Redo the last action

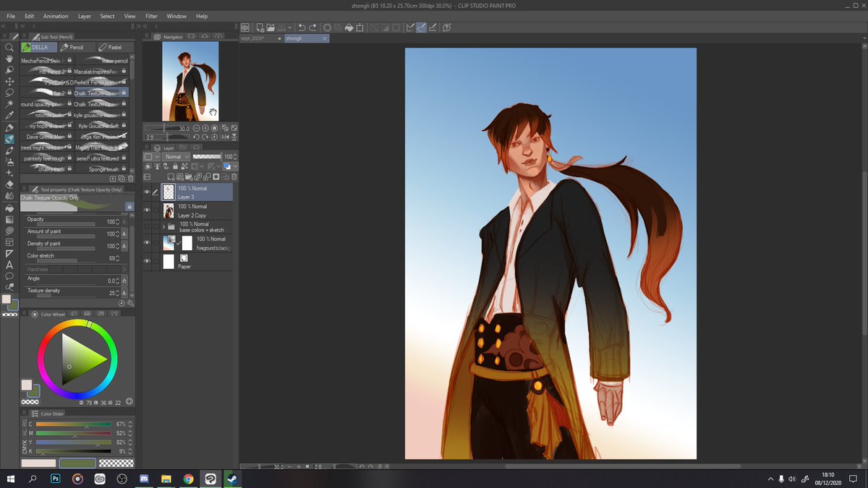(314, 27)
